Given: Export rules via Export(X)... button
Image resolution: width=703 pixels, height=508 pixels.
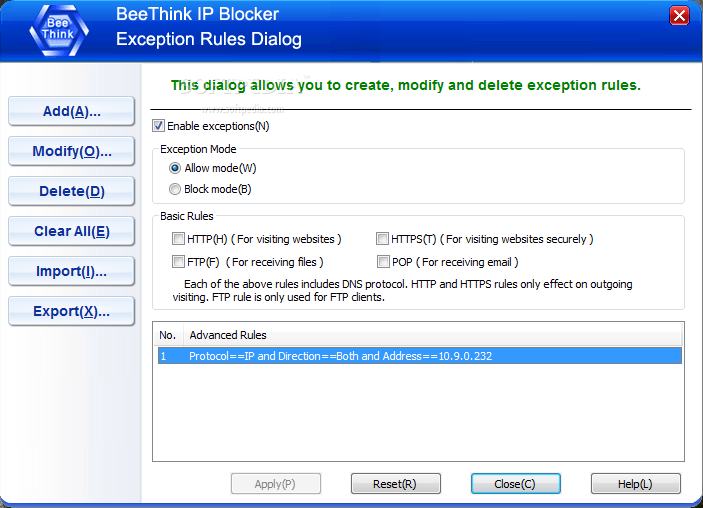Looking at the screenshot, I should click(x=71, y=311).
